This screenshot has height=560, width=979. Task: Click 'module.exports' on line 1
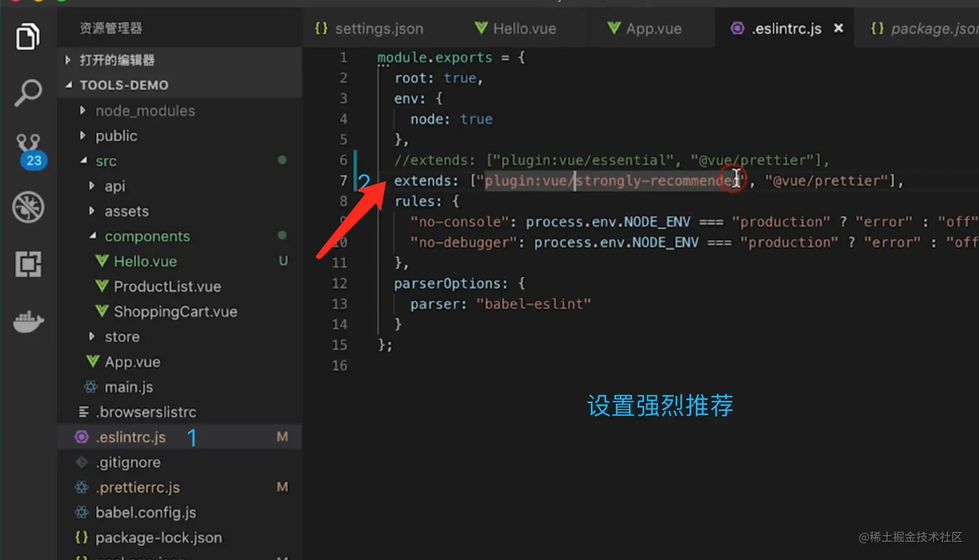435,58
